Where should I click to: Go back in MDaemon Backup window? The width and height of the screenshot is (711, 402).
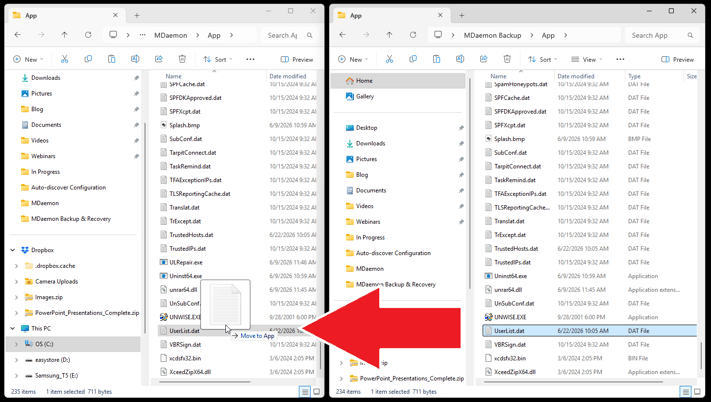pyautogui.click(x=342, y=35)
